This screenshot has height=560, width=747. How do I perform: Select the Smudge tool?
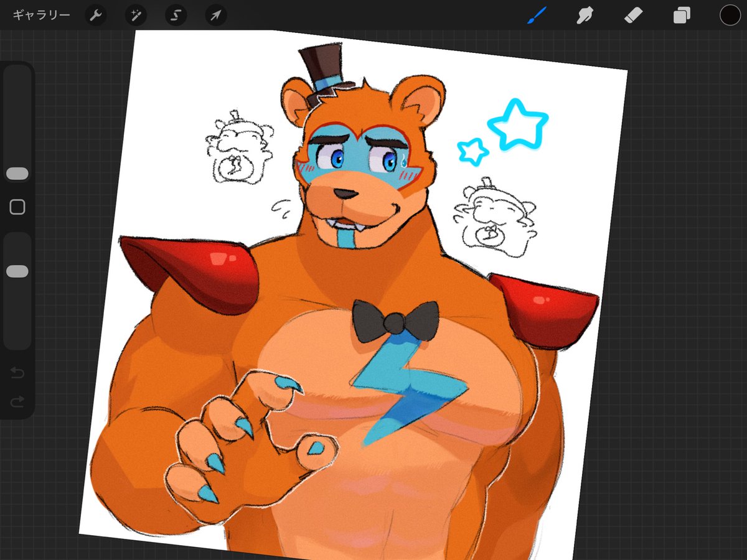tap(585, 15)
